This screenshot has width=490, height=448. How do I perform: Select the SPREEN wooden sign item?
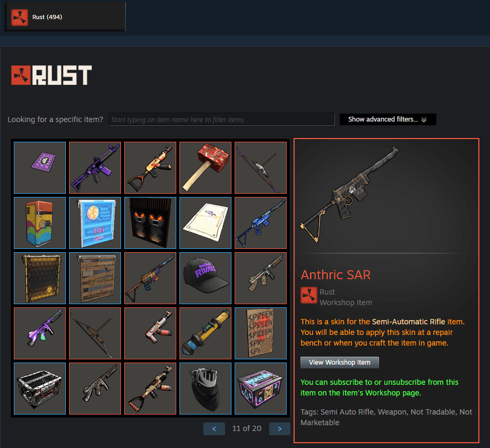[261, 333]
